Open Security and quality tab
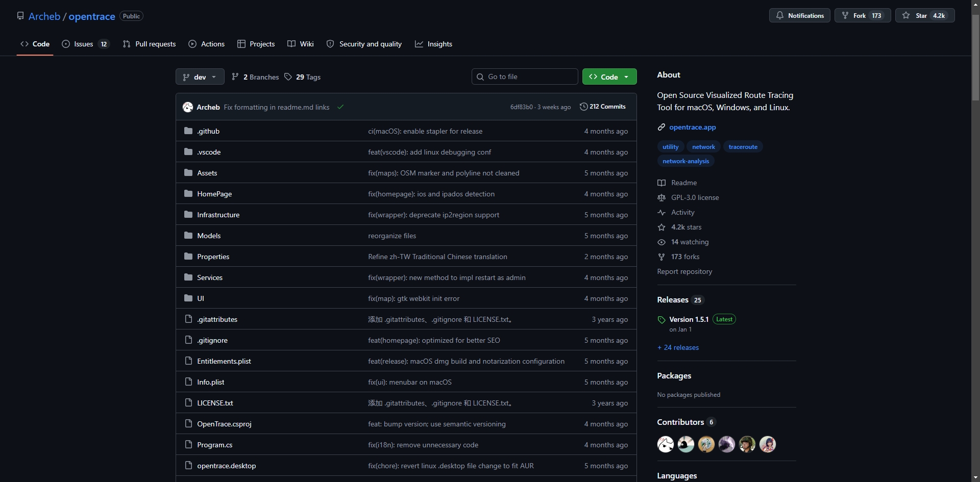This screenshot has width=980, height=482. [x=364, y=44]
